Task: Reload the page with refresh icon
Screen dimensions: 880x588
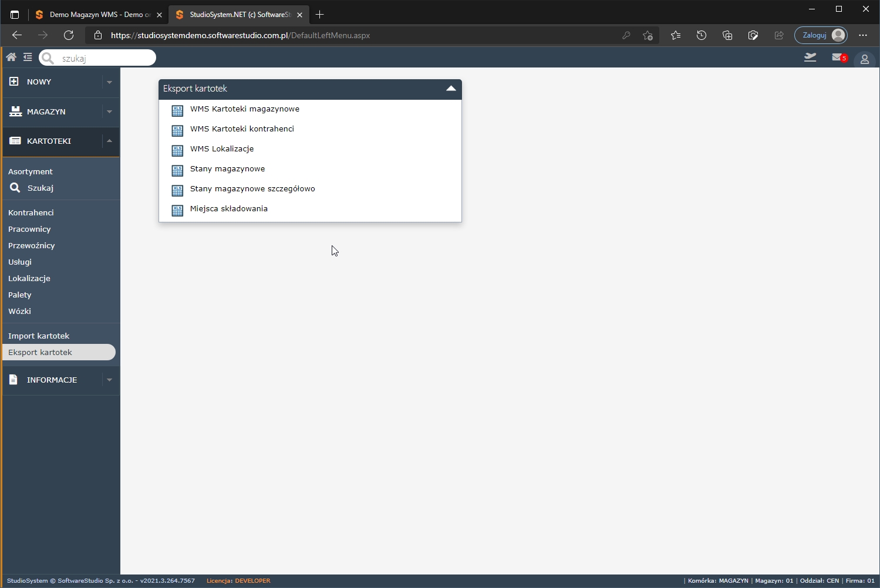Action: click(69, 35)
